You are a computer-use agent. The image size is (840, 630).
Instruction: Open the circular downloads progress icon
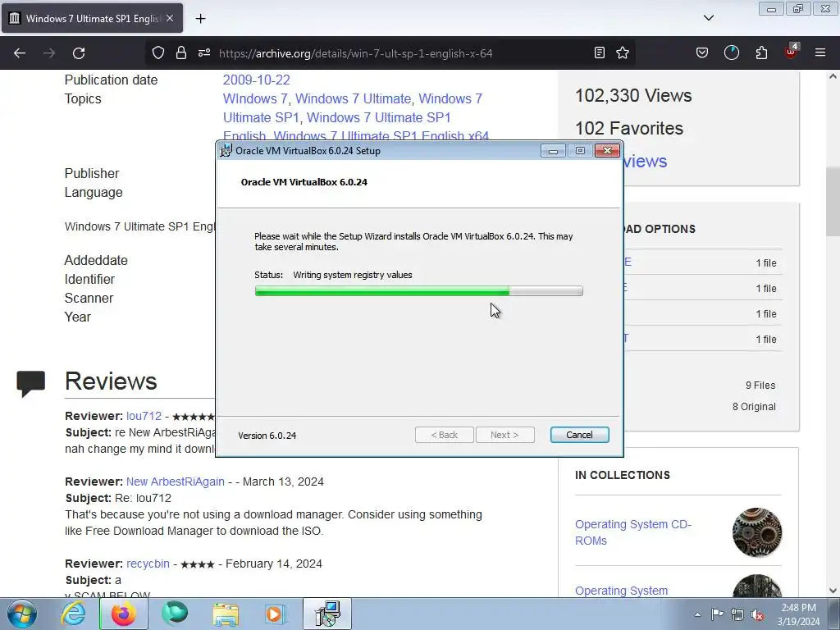tap(731, 52)
